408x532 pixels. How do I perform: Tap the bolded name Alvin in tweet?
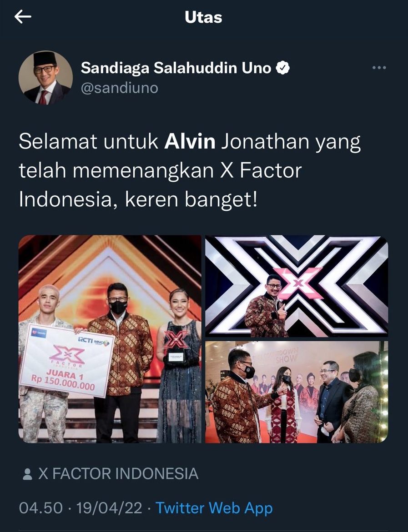pos(190,141)
